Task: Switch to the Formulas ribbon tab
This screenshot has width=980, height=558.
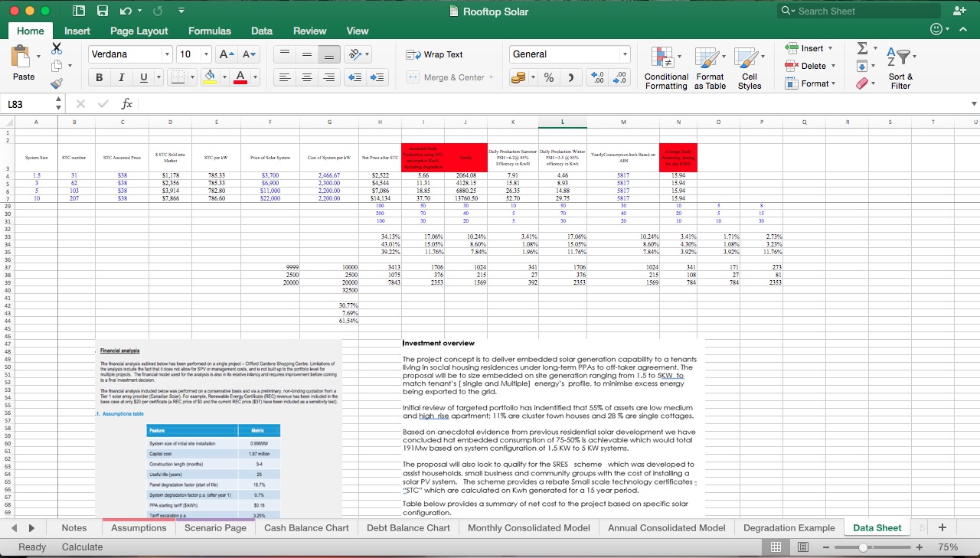Action: tap(209, 31)
